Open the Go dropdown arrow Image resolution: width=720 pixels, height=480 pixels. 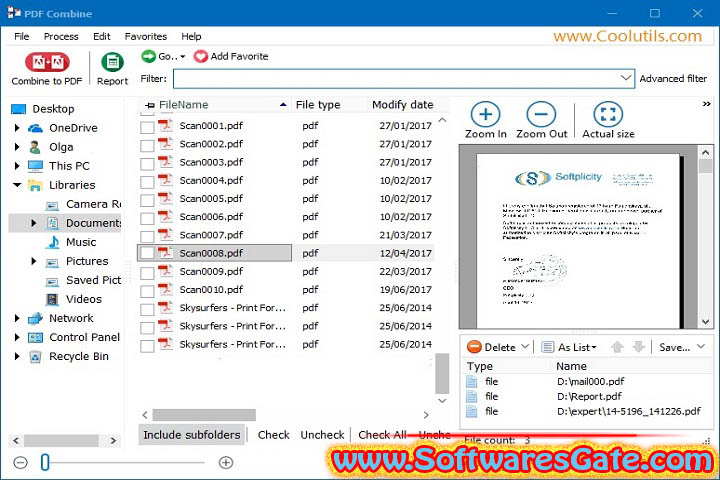point(182,57)
